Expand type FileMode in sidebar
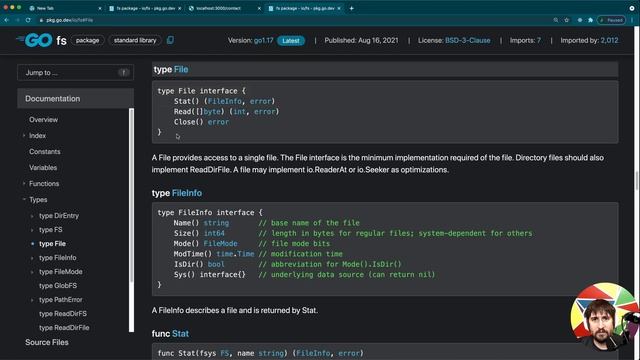640x360 pixels. 32,272
